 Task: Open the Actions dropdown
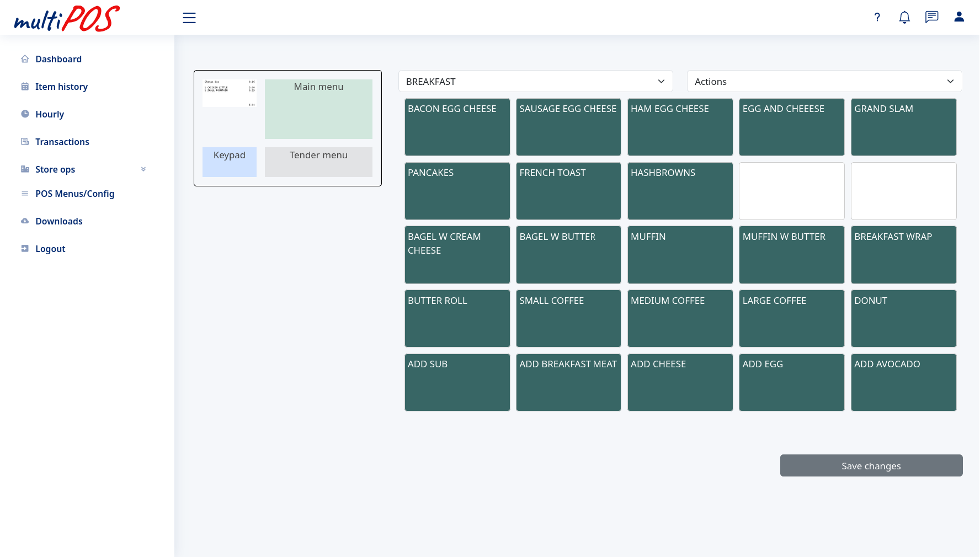pos(824,82)
